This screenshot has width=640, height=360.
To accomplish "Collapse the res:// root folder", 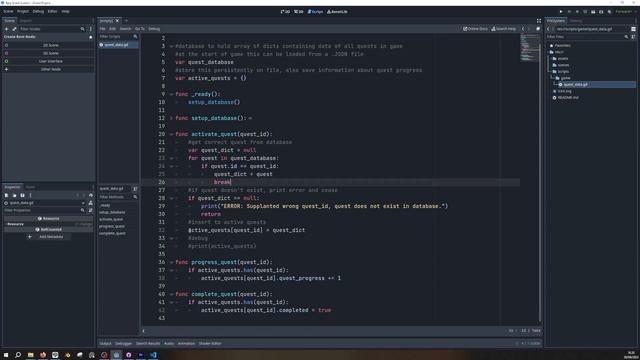I will click(x=549, y=52).
